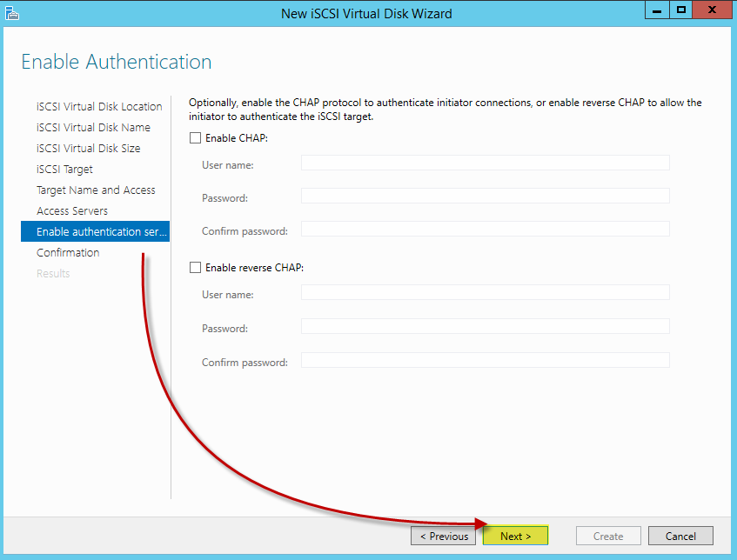Select Access Servers step

pos(72,211)
